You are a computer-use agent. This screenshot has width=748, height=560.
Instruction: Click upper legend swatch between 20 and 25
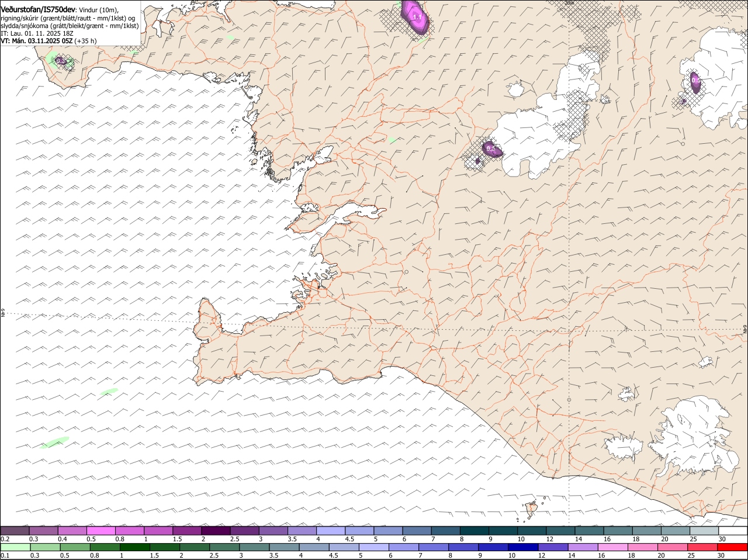point(676,530)
